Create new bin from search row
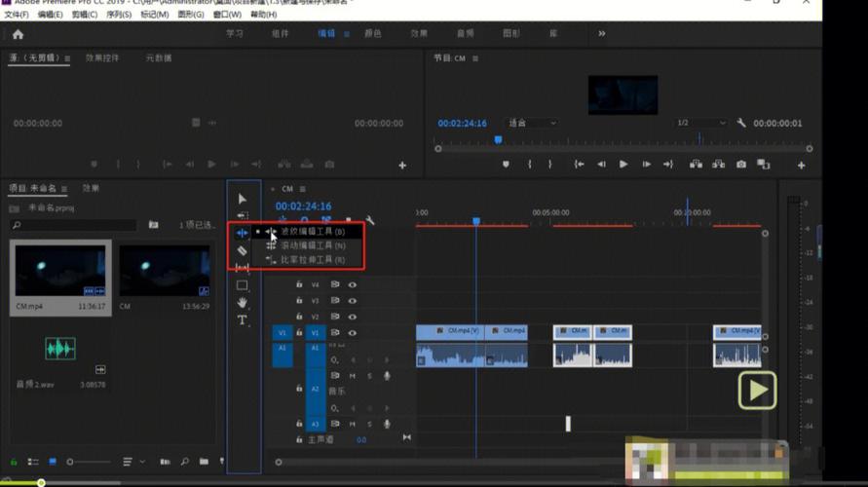 click(x=153, y=225)
